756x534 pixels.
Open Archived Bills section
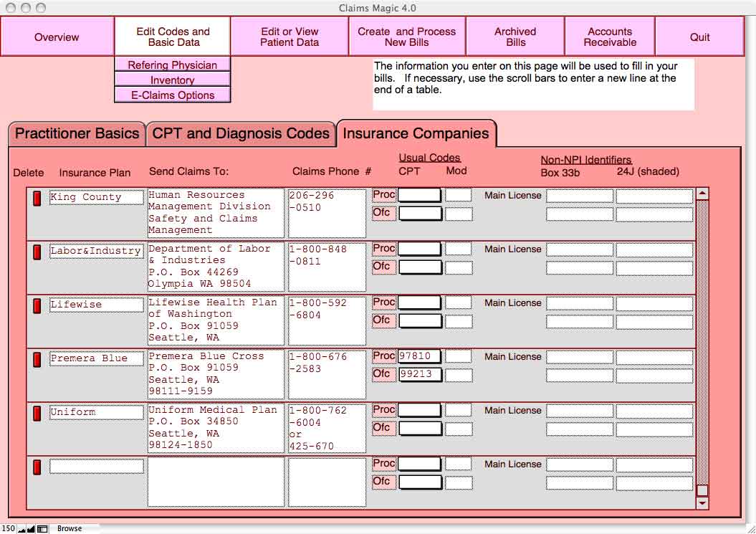pyautogui.click(x=515, y=37)
